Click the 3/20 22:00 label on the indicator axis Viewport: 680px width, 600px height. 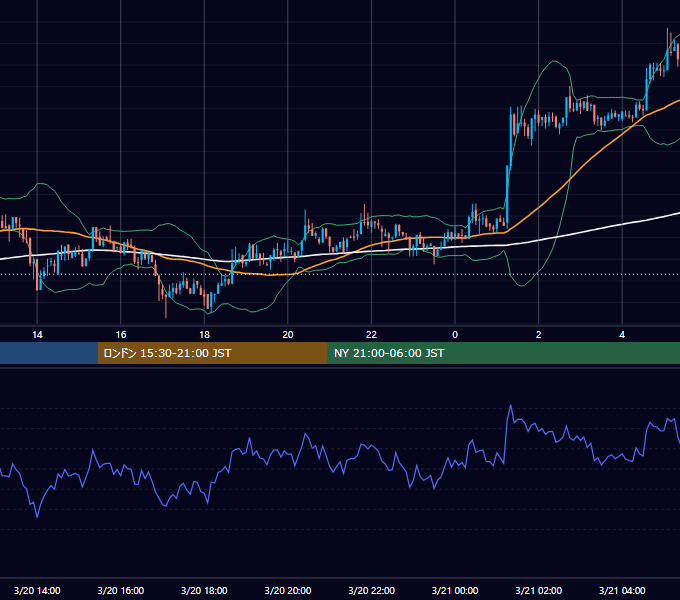coord(372,590)
